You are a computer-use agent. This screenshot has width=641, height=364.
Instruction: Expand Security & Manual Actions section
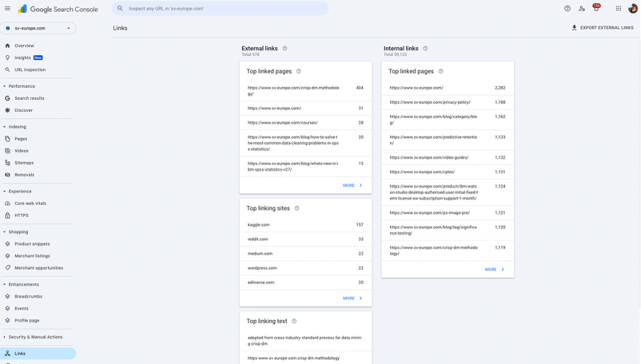(x=4, y=337)
